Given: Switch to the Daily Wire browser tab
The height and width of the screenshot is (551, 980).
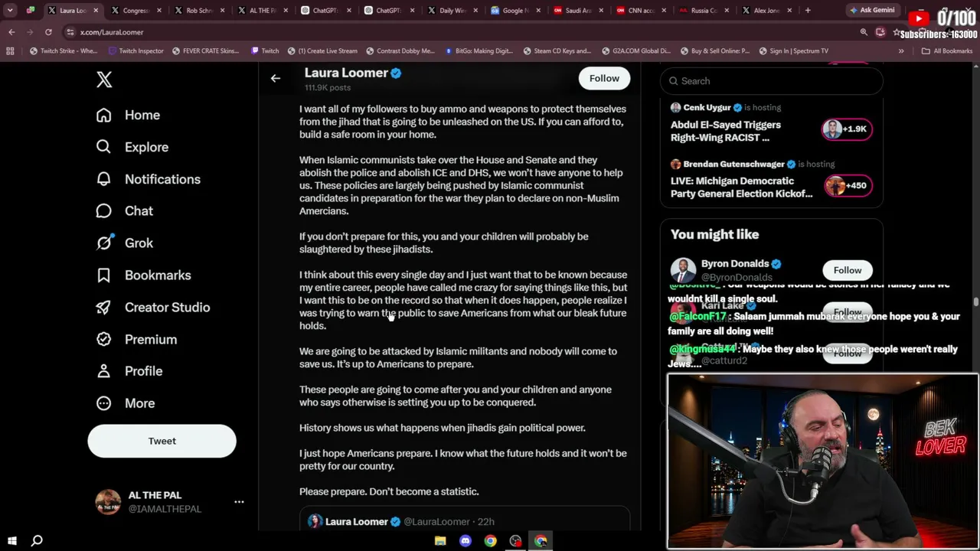Looking at the screenshot, I should 453,11.
